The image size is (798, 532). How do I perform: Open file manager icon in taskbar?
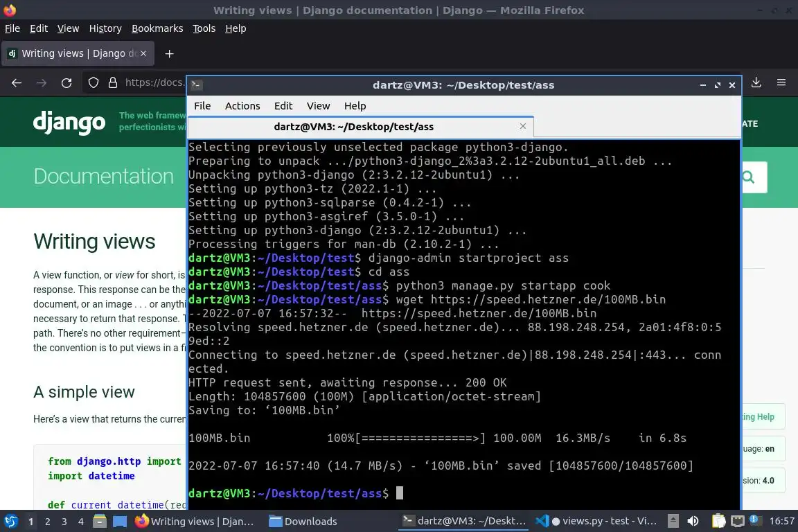[100, 521]
